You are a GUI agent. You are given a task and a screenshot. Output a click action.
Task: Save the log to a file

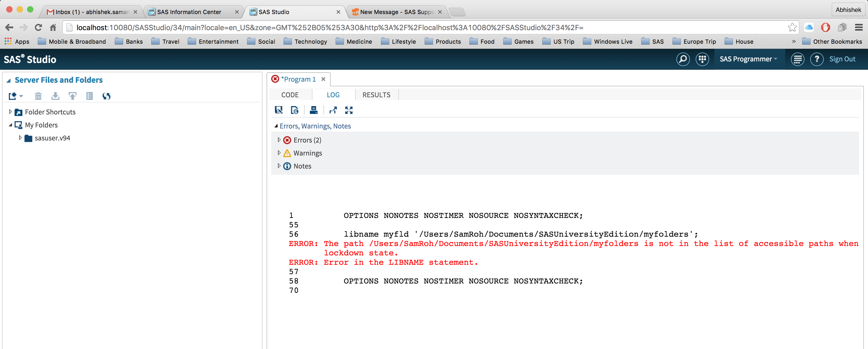(x=279, y=110)
